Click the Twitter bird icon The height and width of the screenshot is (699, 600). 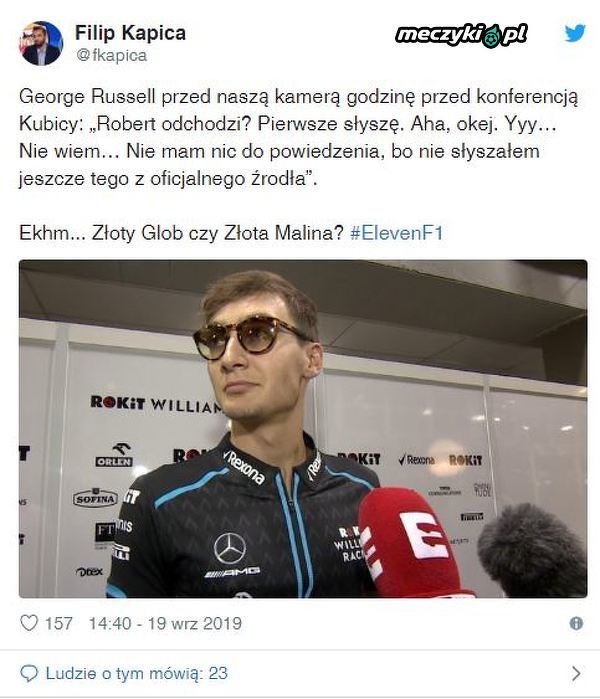click(x=575, y=33)
